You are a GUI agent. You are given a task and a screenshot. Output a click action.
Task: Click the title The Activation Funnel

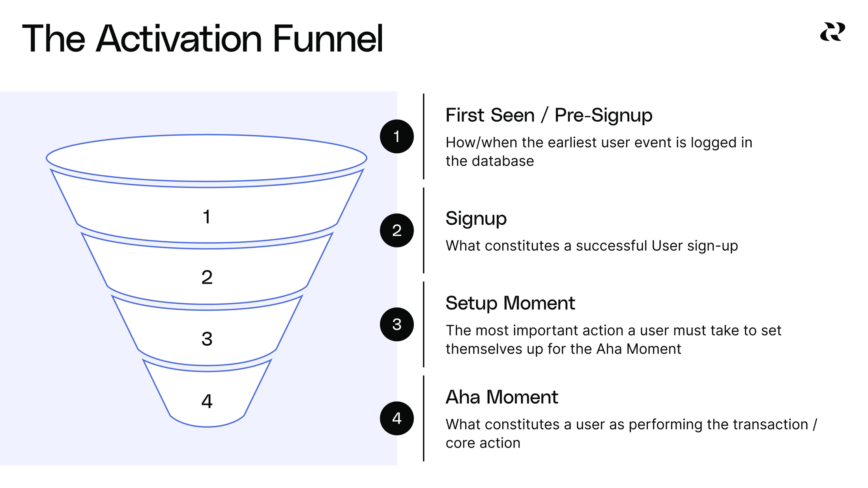[x=202, y=38]
